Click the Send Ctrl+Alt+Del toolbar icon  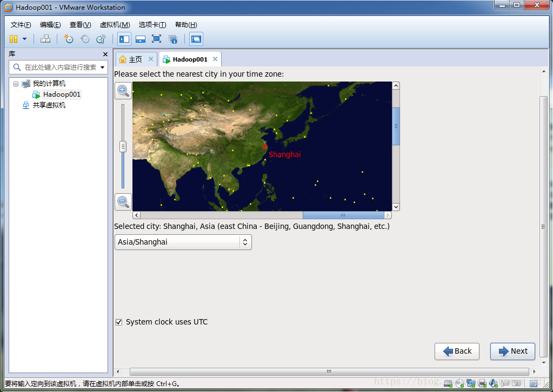45,39
